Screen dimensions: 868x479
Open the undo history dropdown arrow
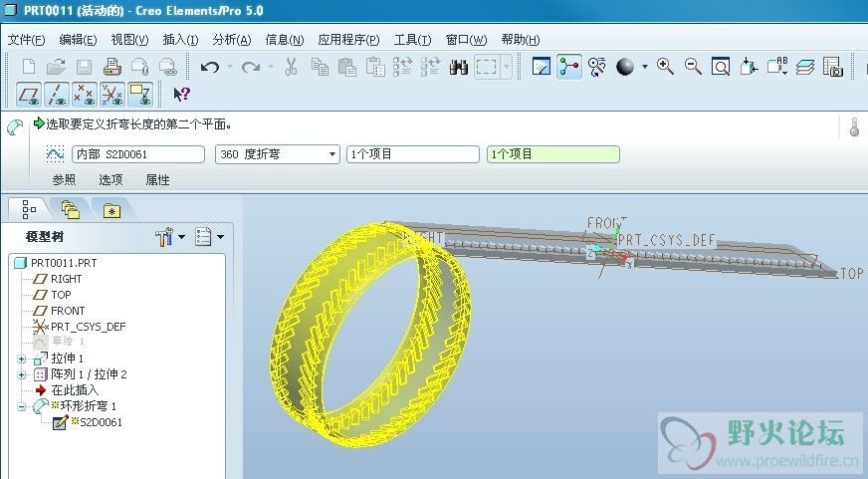coord(230,67)
